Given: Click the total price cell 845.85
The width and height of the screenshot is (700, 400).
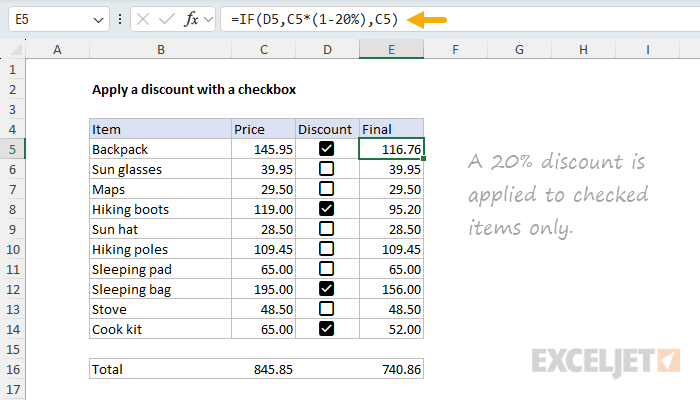Looking at the screenshot, I should pos(263,369).
